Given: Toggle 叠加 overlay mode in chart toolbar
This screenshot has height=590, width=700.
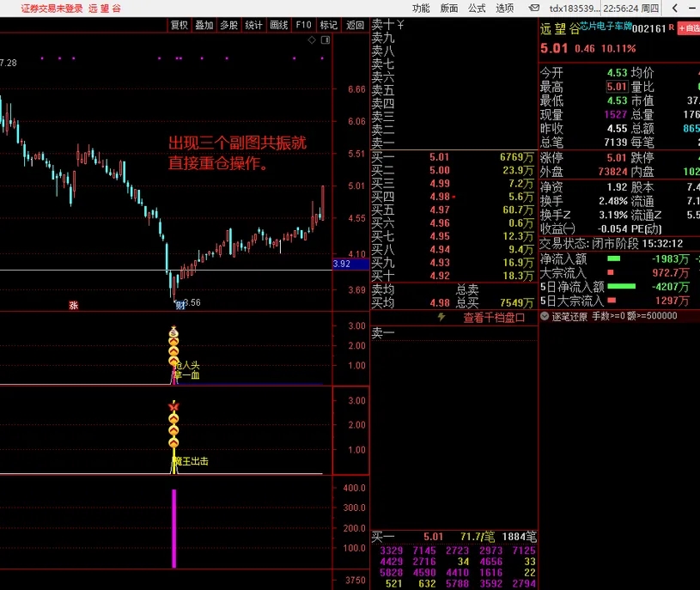Looking at the screenshot, I should pyautogui.click(x=204, y=25).
